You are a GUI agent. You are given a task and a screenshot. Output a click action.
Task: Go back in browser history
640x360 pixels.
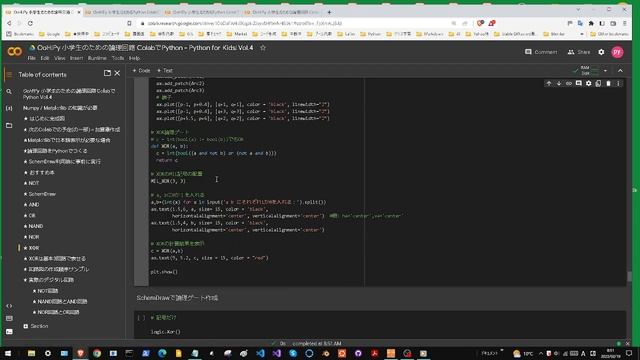pyautogui.click(x=9, y=23)
